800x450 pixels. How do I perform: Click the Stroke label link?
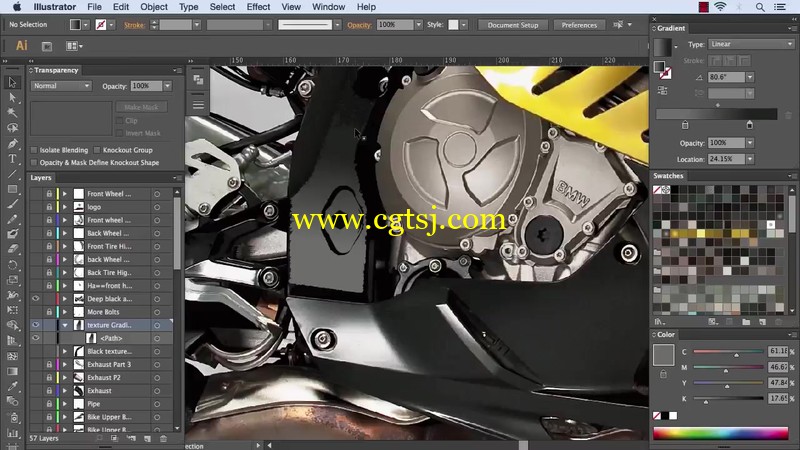tap(134, 24)
